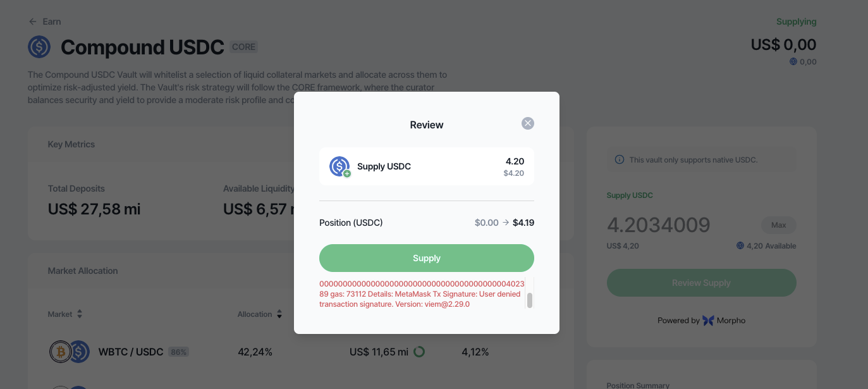Click the CORE badge next to title
The width and height of the screenshot is (868, 389).
244,47
